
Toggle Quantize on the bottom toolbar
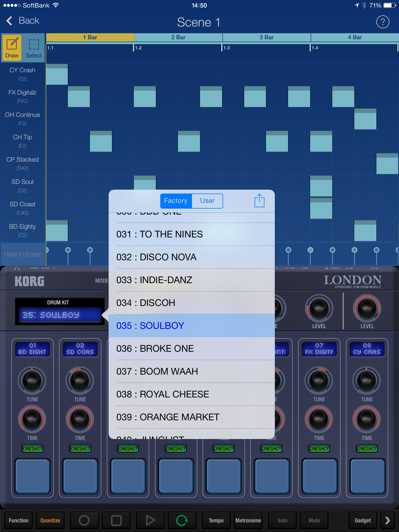50,520
